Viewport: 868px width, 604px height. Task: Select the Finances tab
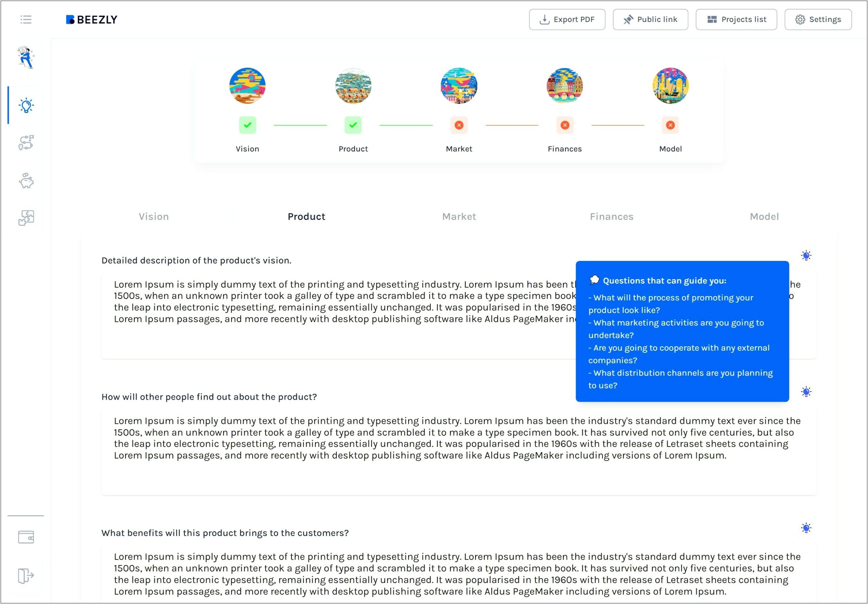[611, 217]
